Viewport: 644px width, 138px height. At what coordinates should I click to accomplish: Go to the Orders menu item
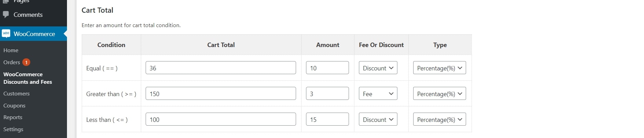12,62
